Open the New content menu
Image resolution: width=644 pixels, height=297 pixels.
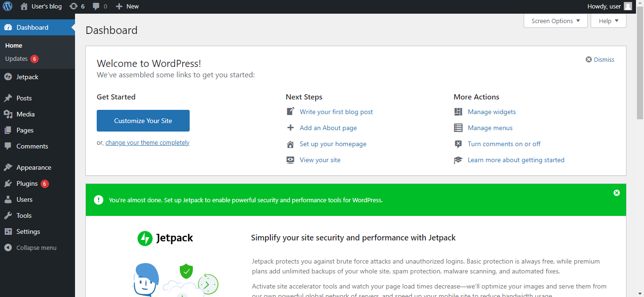click(x=127, y=6)
